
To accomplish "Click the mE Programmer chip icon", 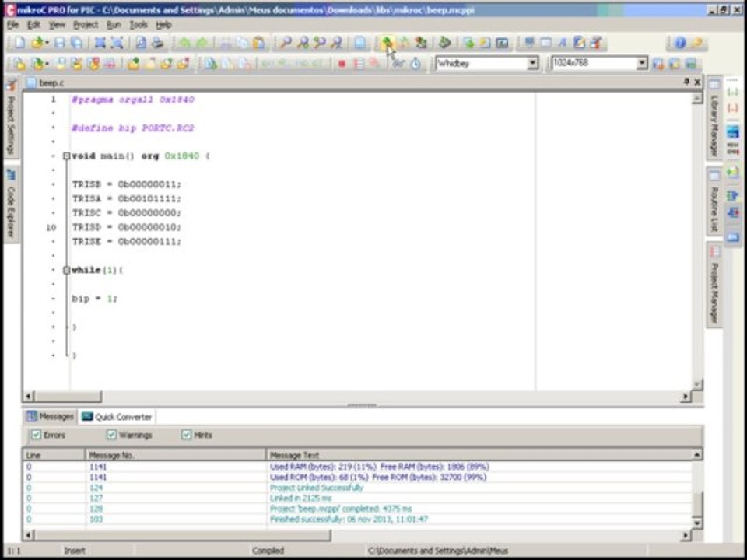I will point(444,42).
